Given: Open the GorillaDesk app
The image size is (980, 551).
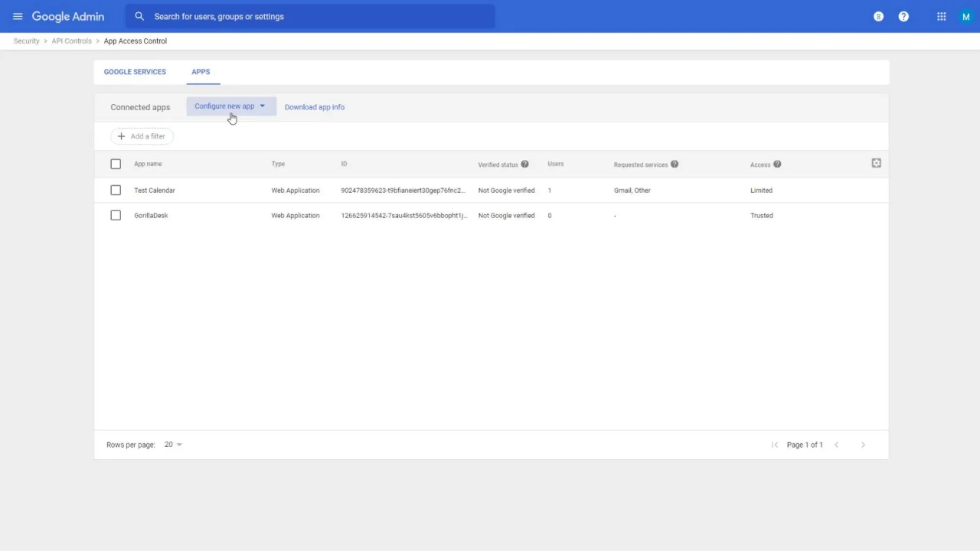Looking at the screenshot, I should click(x=151, y=216).
